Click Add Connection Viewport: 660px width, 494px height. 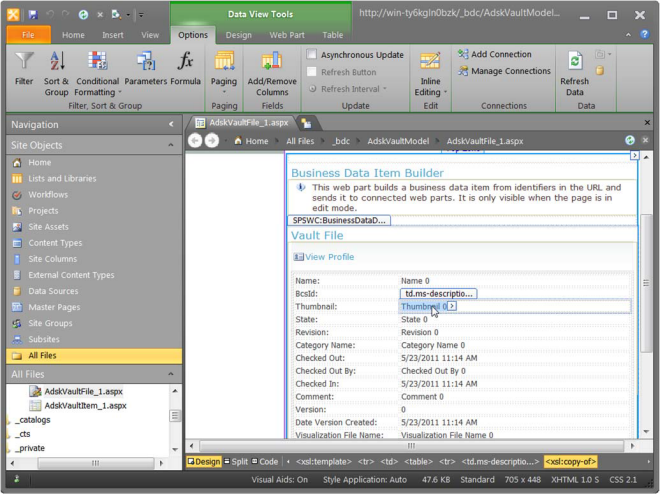point(495,54)
